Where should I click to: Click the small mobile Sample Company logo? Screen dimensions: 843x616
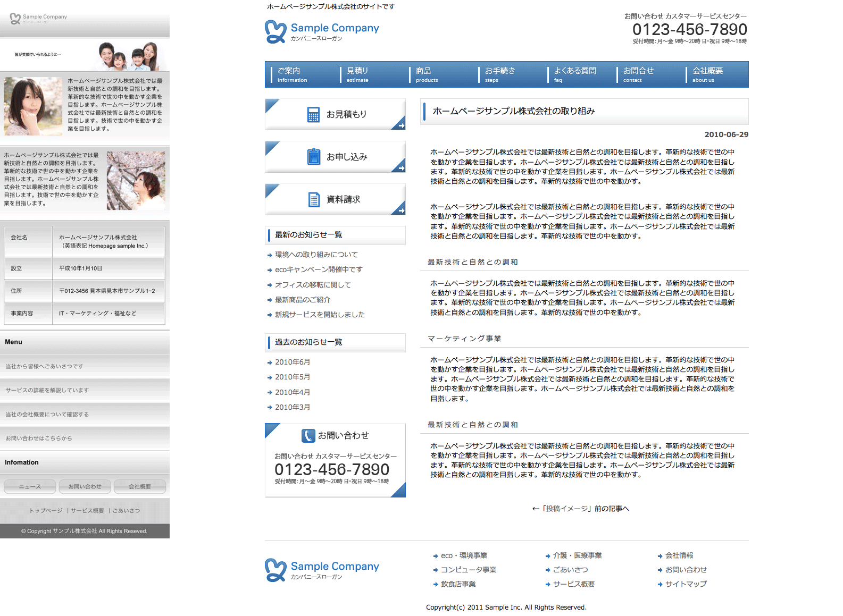(x=38, y=19)
